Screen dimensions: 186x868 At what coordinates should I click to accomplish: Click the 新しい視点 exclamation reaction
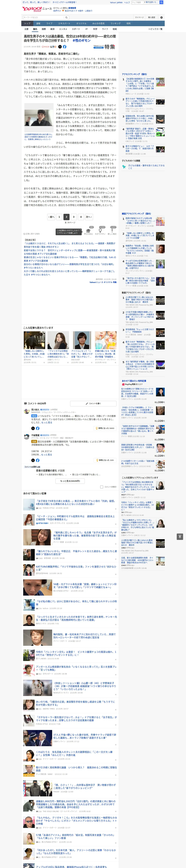tap(112, 230)
